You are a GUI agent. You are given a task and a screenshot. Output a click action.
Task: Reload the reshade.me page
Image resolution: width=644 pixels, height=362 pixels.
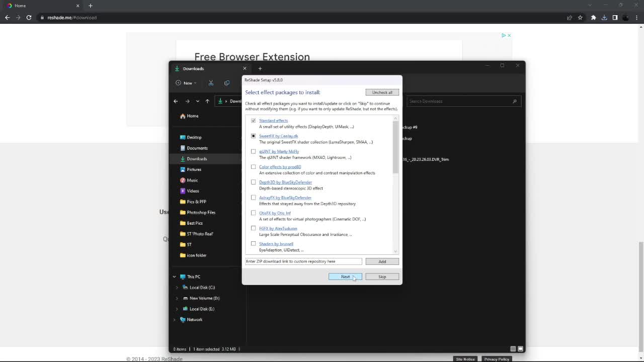[29, 18]
